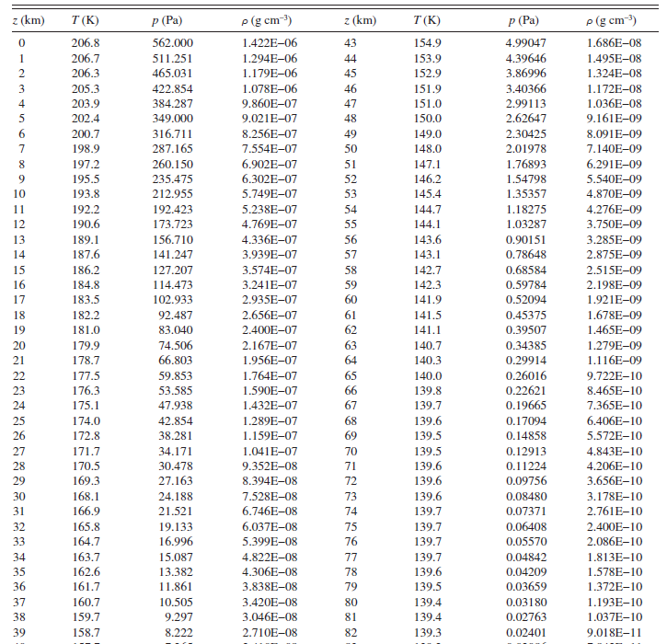This screenshot has height=644, width=667.
Task: Click the pressure value 235.475
Action: (173, 178)
